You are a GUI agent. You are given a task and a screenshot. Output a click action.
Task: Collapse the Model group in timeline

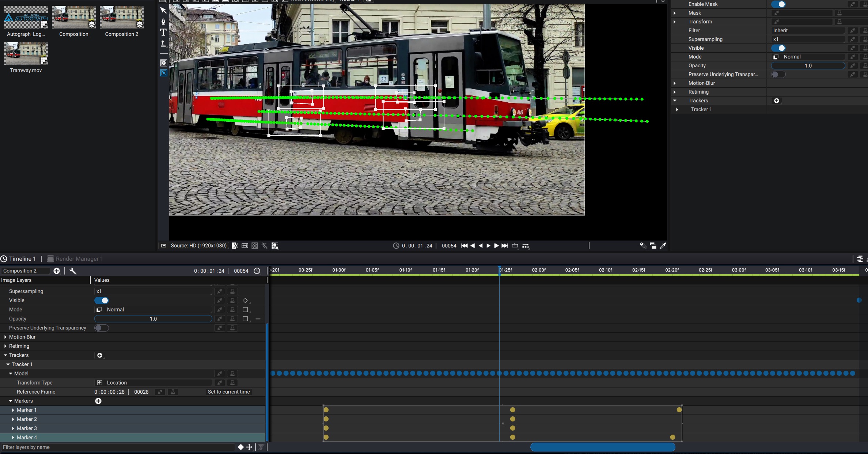tap(11, 374)
